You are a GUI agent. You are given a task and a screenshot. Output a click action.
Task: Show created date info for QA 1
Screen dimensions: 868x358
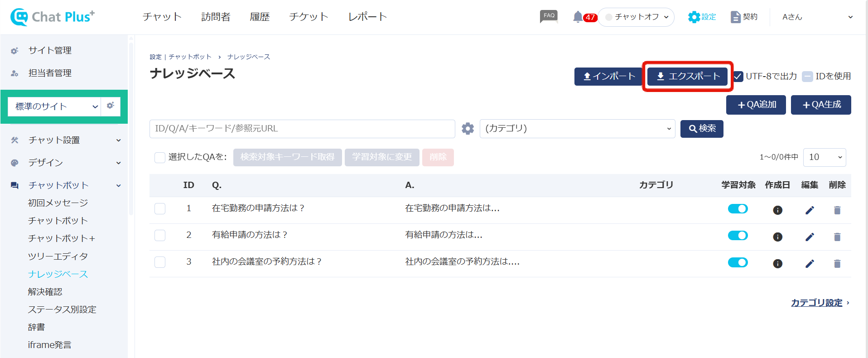[x=777, y=210]
